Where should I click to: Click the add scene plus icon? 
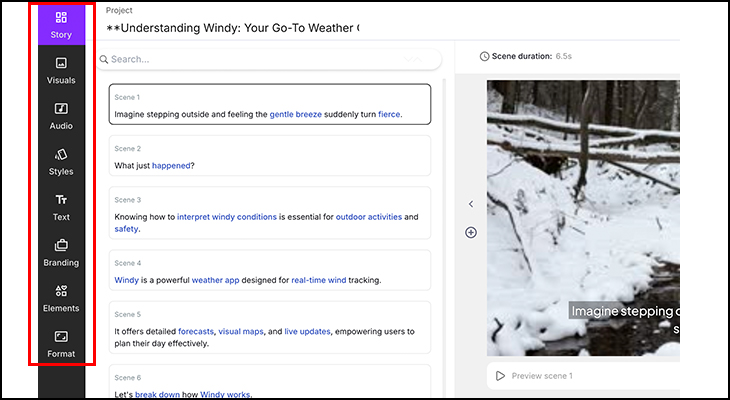(471, 233)
